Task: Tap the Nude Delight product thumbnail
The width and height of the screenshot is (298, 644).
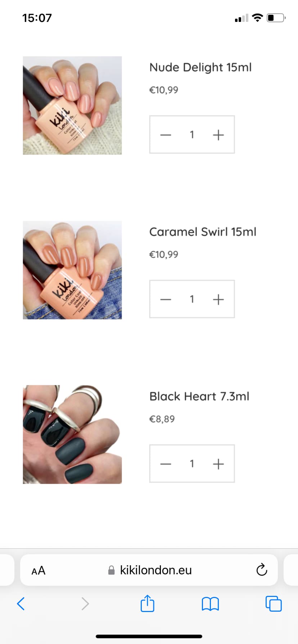Action: point(72,105)
